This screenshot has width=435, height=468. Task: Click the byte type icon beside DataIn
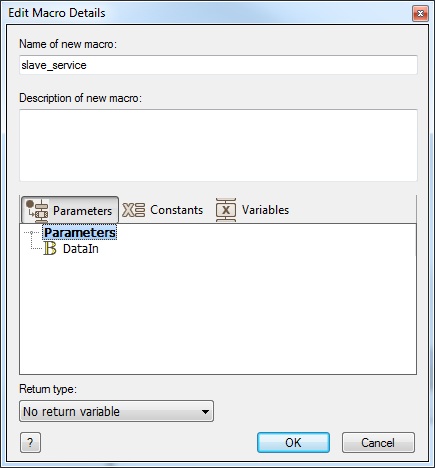[x=50, y=249]
